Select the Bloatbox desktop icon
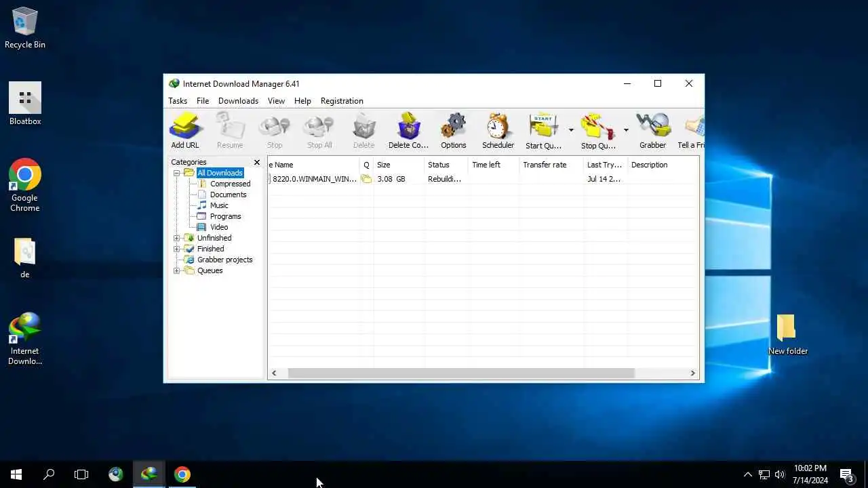This screenshot has height=488, width=868. pos(25,104)
